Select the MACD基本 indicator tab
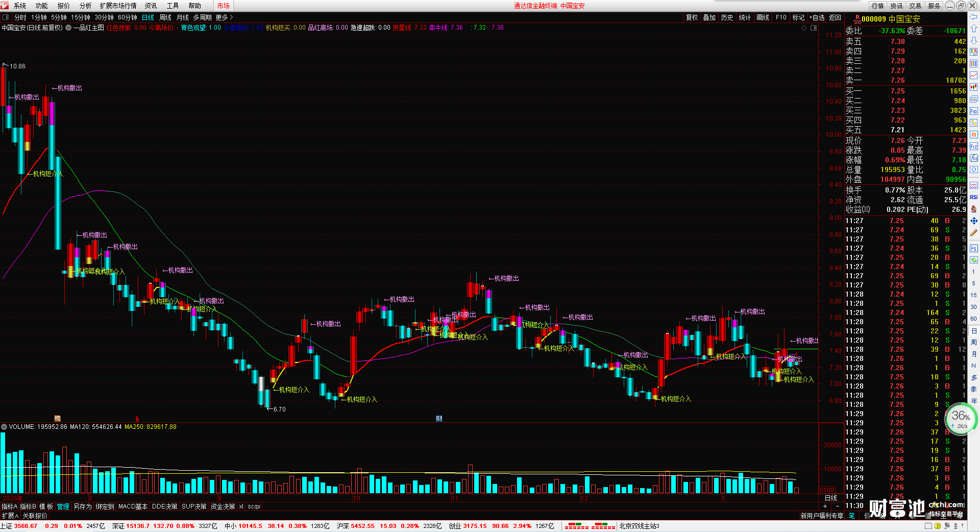This screenshot has height=532, width=980. [133, 506]
